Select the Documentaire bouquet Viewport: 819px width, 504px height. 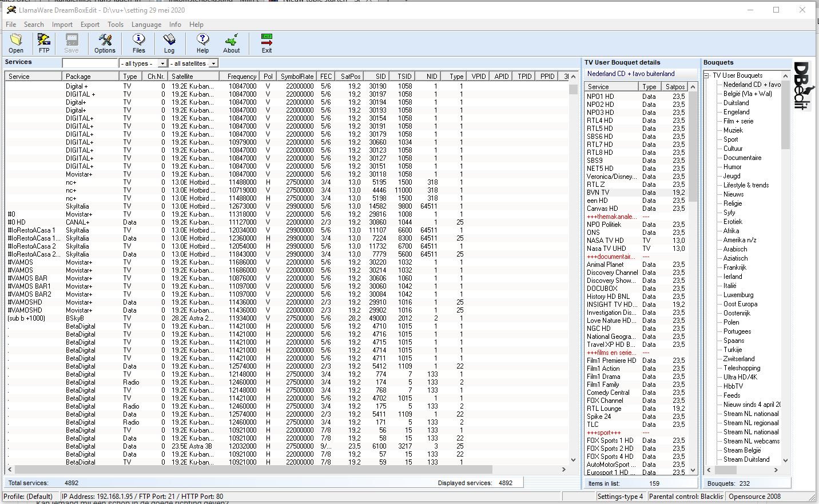tap(742, 158)
